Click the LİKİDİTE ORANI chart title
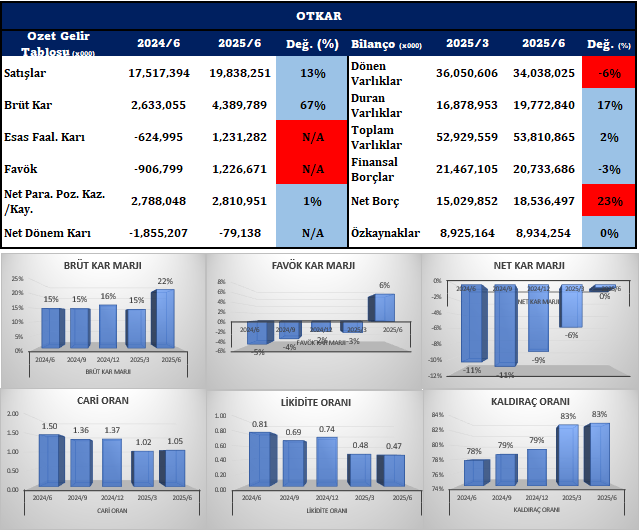640x531 pixels. coord(316,402)
